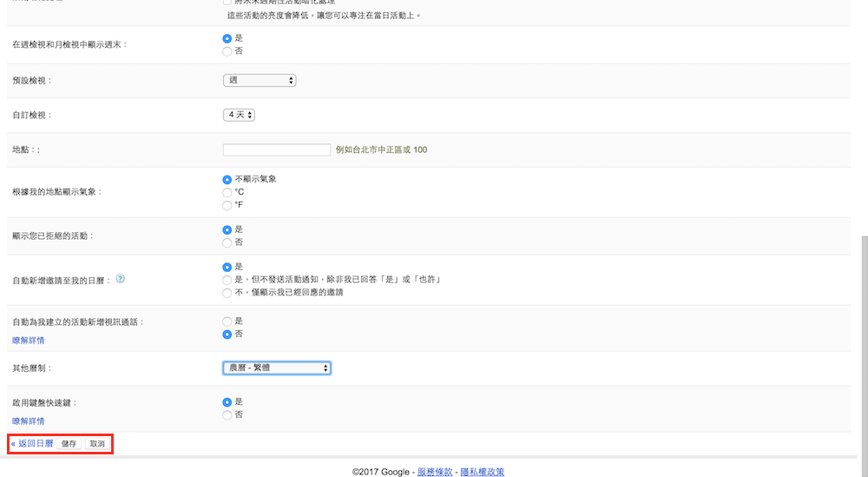The height and width of the screenshot is (477, 868).
Task: Select only show responded invitations option
Action: [227, 293]
